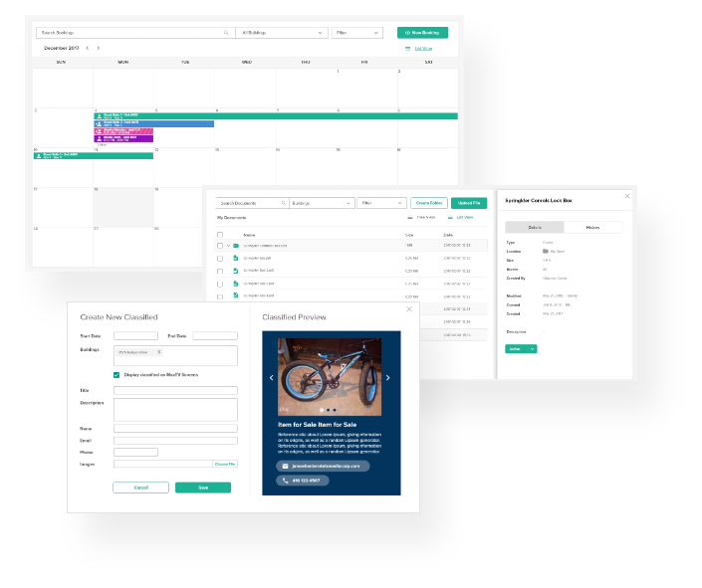Check the select-all checkbox in documents header
Image resolution: width=702 pixels, height=588 pixels.
point(220,234)
